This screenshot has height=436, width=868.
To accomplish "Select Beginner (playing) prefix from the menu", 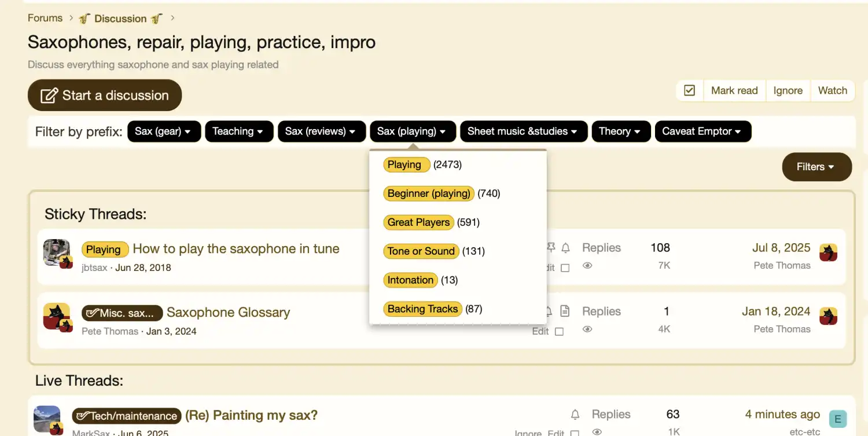I will 429,193.
